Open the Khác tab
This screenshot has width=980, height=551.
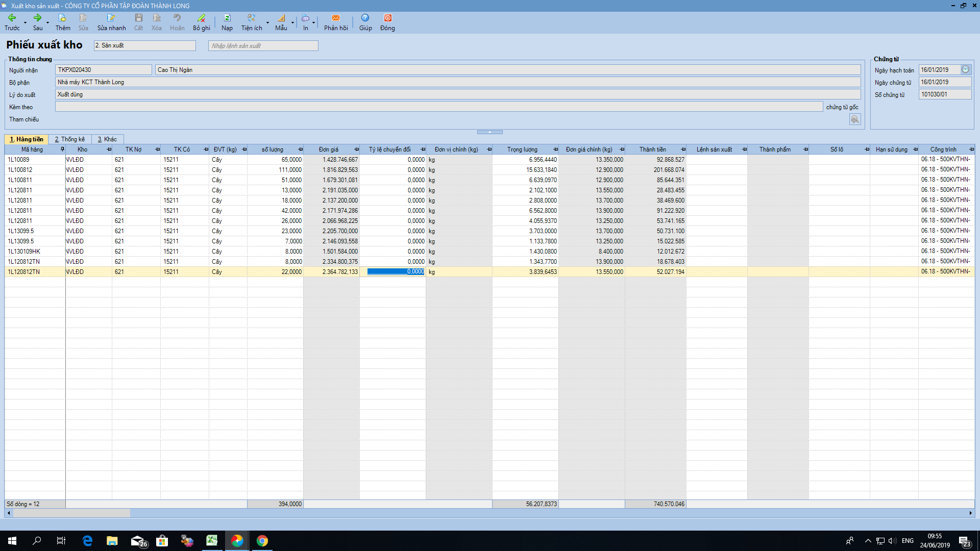107,139
